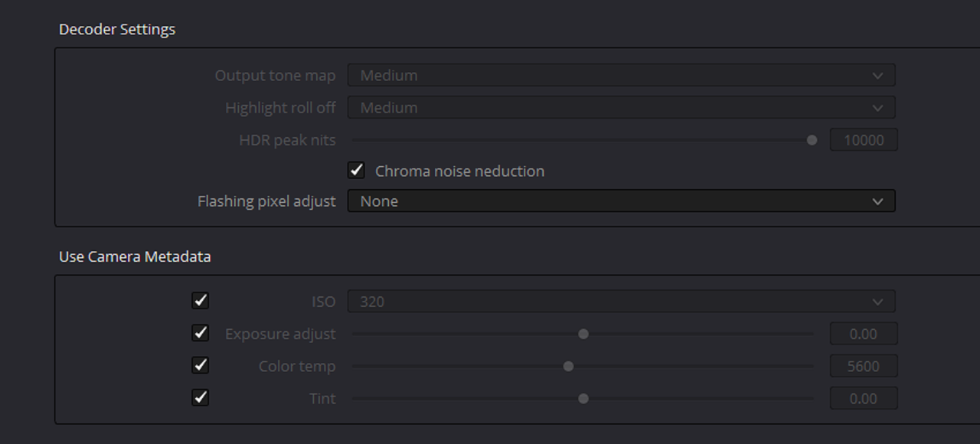Expand the Highlight roll off dropdown
Viewport: 980px width, 444px height.
click(620, 108)
